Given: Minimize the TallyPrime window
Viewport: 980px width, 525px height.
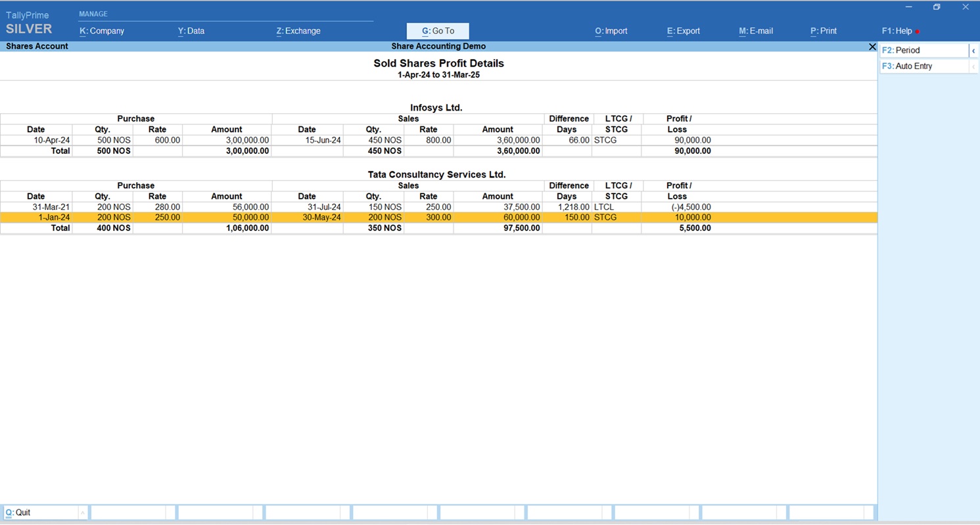Looking at the screenshot, I should [x=908, y=7].
